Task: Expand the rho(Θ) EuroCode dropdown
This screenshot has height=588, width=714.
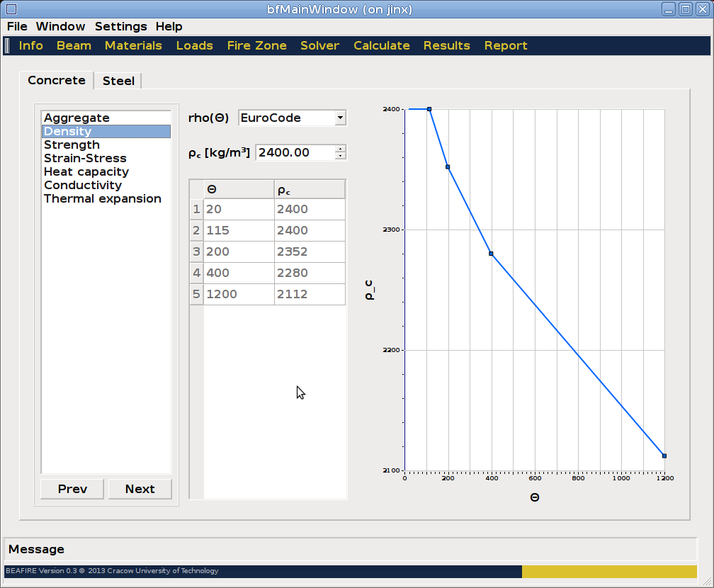Action: (x=340, y=118)
